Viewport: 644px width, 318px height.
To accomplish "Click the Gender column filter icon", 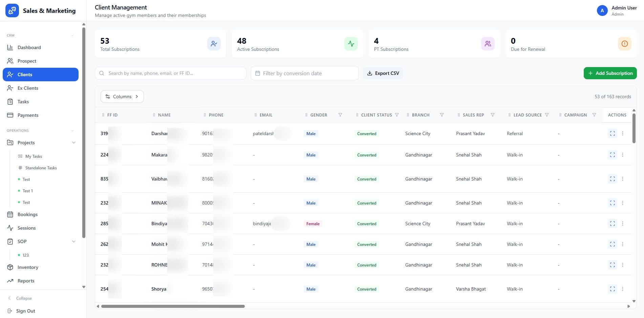I will point(340,115).
